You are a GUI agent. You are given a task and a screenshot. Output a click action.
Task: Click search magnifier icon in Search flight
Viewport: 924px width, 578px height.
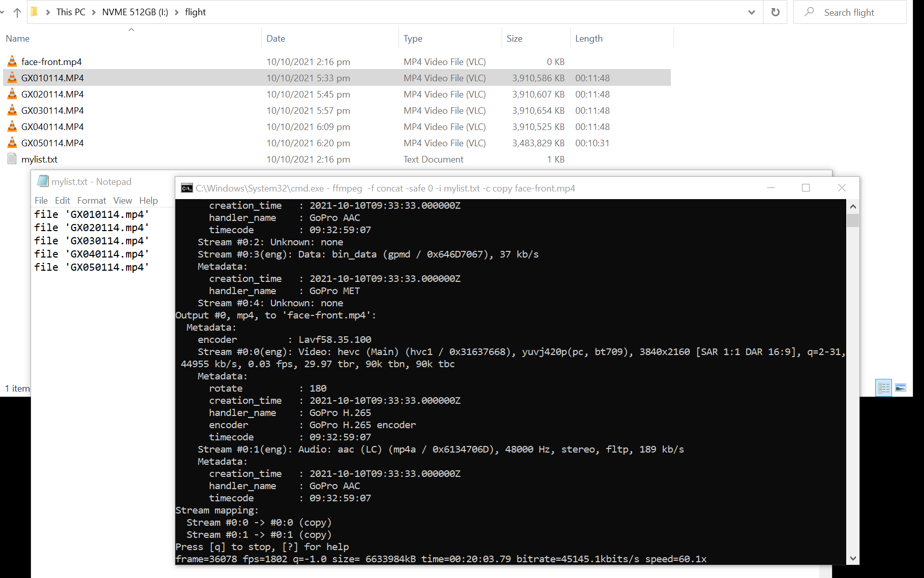809,12
